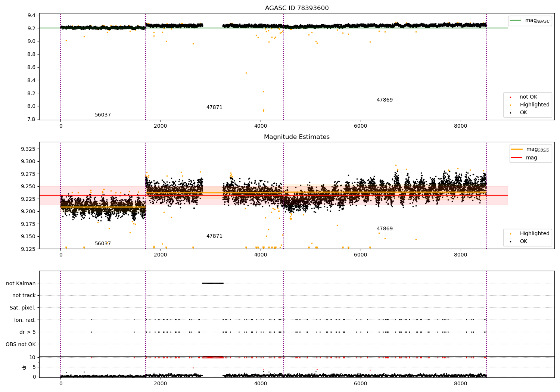This screenshot has width=560, height=392.
Task: Click '47871' label in Magnitude Estimates plot
Action: 214,236
